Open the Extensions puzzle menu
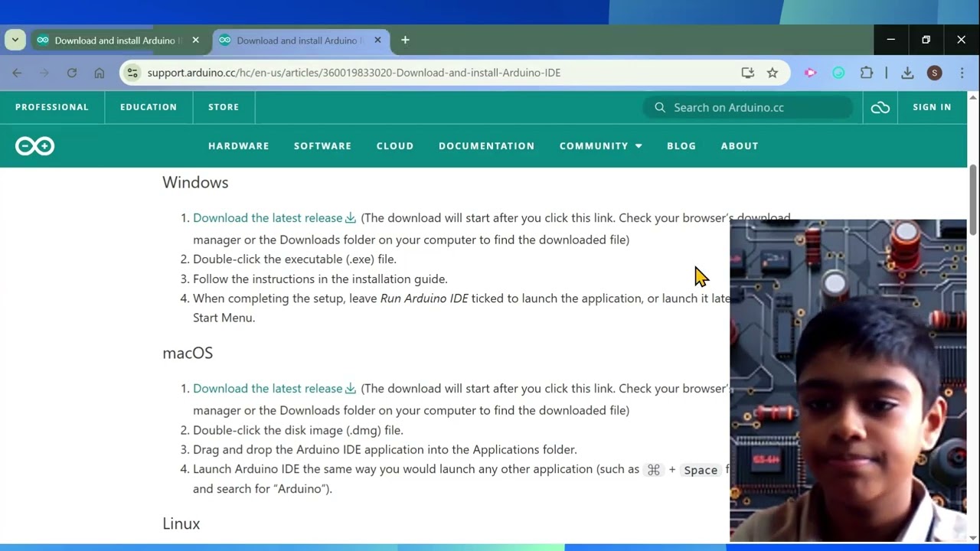The width and height of the screenshot is (980, 551). (x=867, y=73)
